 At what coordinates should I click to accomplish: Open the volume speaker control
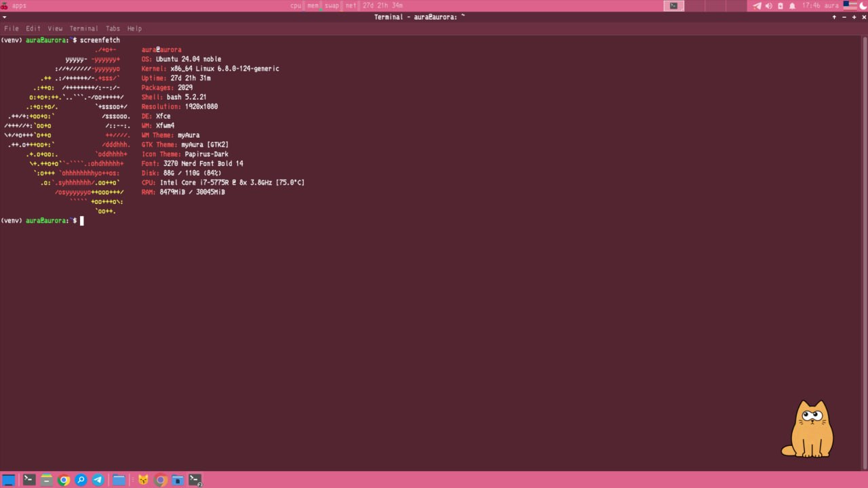coord(769,5)
